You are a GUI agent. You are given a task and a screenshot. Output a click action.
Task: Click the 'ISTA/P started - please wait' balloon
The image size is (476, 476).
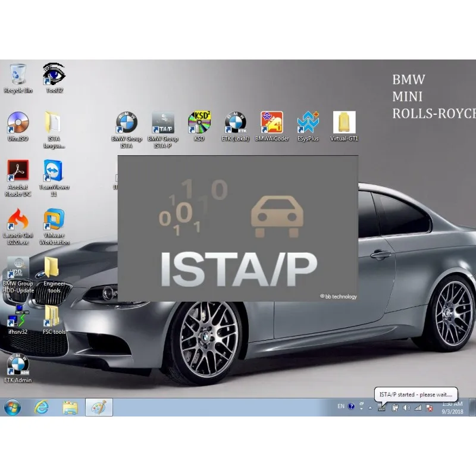416,394
